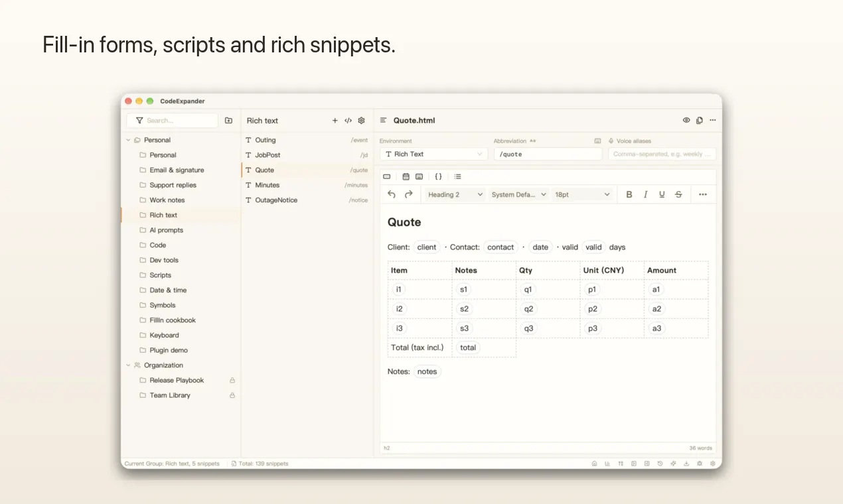Open the Plugin demo folder
Screen dimensions: 843x504
181,350
